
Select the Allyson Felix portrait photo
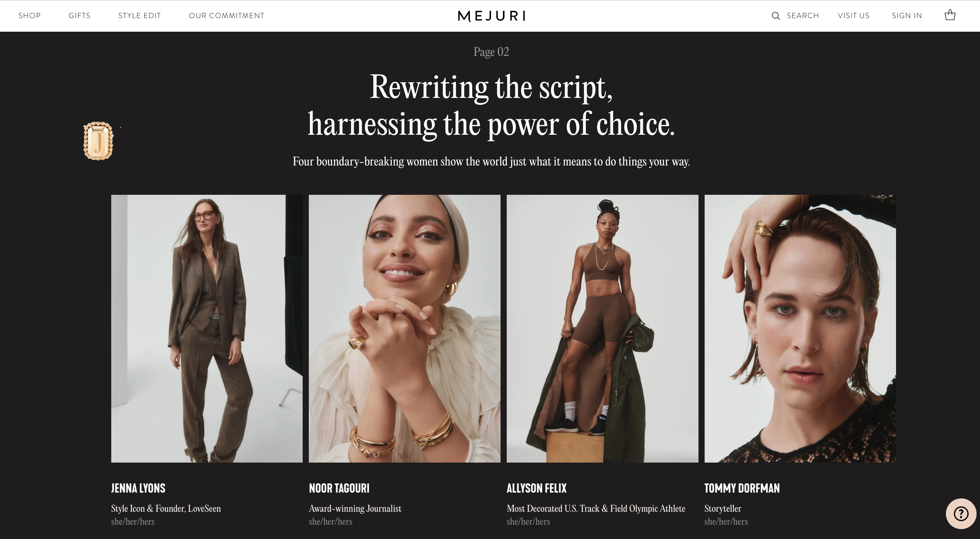(602, 329)
